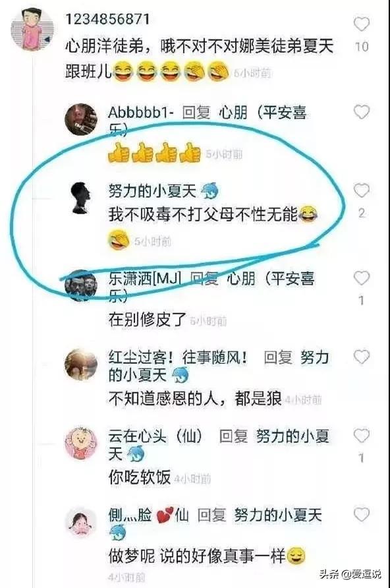
Task: Open 努力的小夏天's silhouette avatar
Action: pyautogui.click(x=81, y=198)
